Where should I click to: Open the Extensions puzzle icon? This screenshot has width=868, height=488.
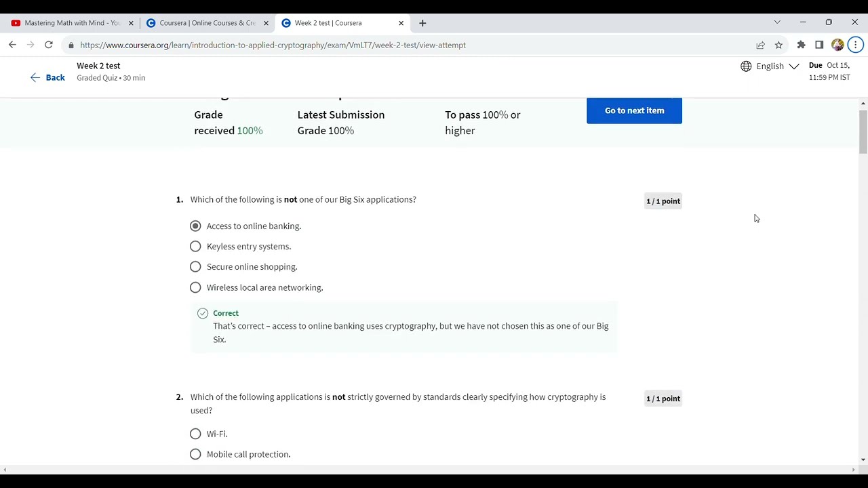[801, 45]
